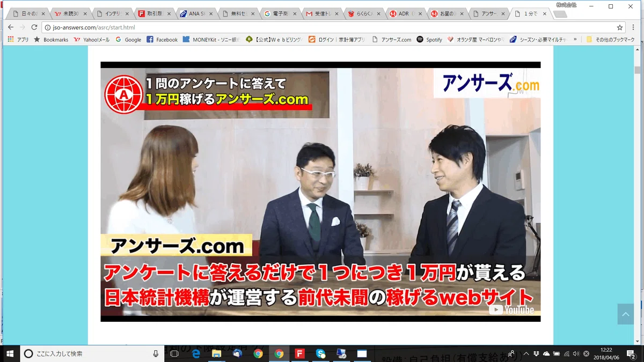Open the Windows Start menu

[10, 353]
